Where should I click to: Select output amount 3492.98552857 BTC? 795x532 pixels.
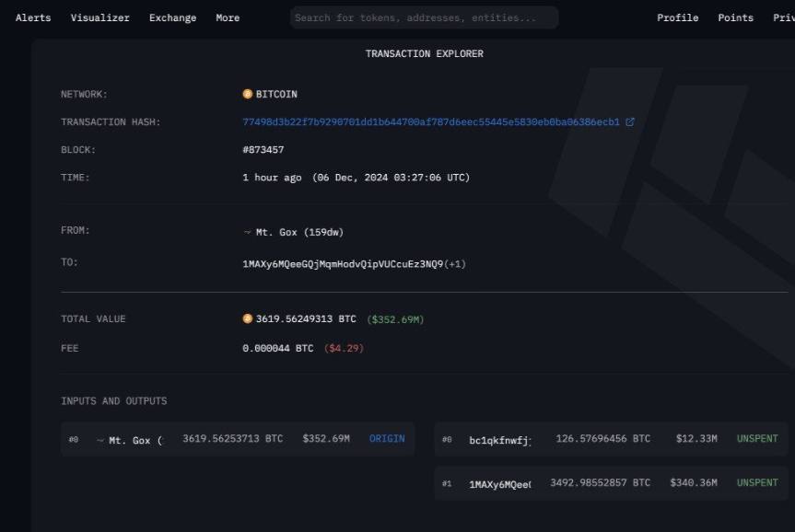click(x=600, y=483)
